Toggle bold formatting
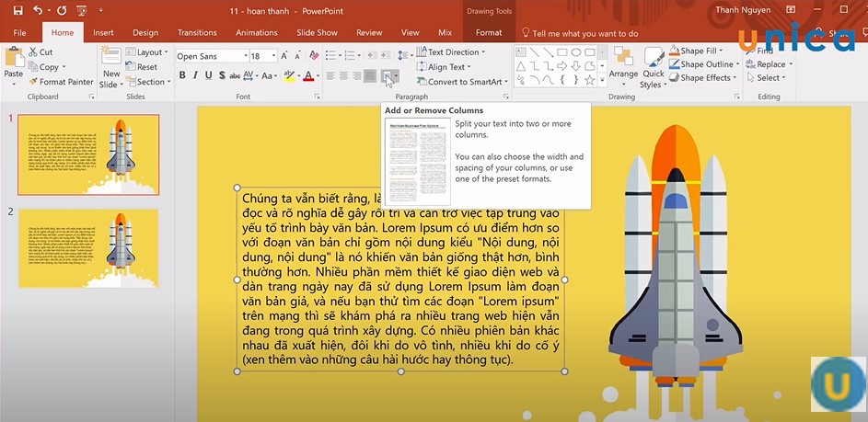Screen dimensions: 868x422 coord(182,75)
